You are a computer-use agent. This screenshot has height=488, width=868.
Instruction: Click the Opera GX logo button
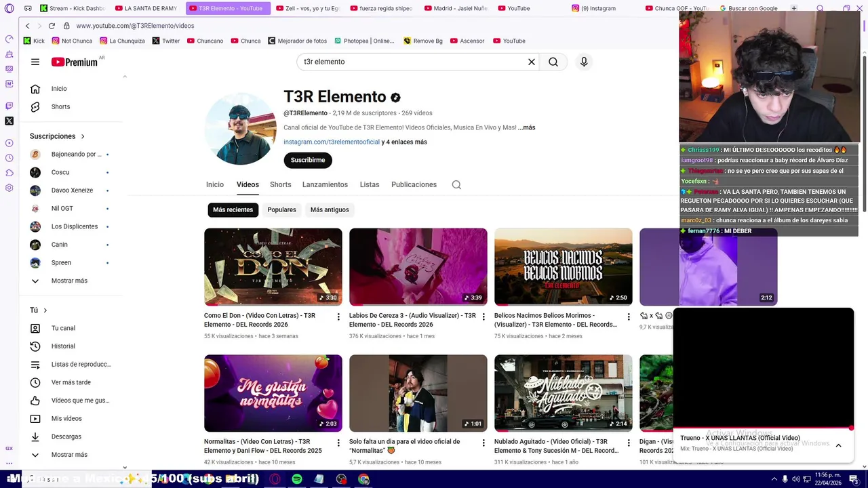click(9, 8)
